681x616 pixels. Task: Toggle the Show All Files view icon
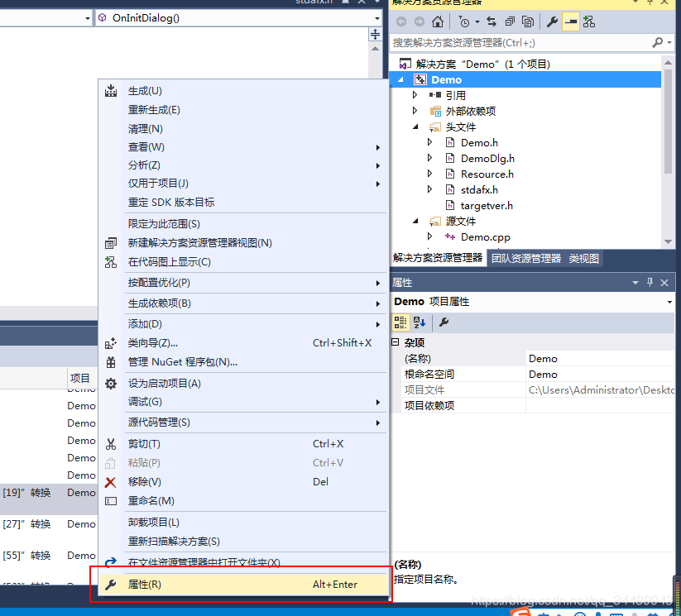click(x=528, y=21)
